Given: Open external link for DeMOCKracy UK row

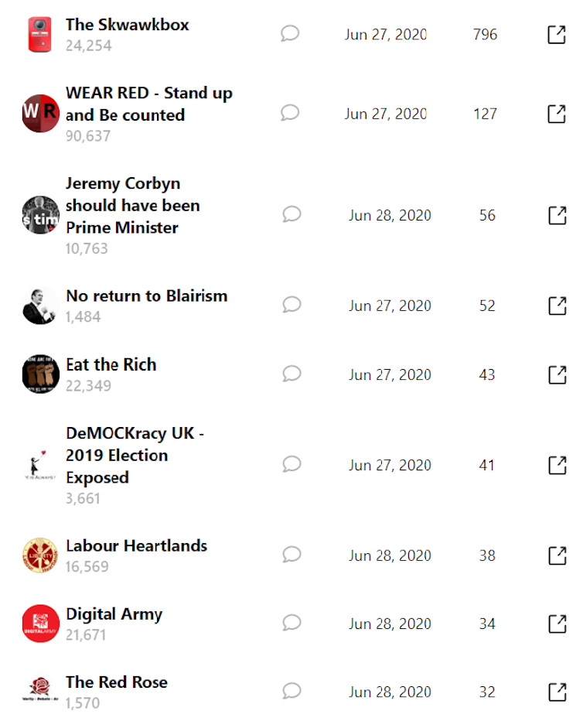Looking at the screenshot, I should click(557, 465).
